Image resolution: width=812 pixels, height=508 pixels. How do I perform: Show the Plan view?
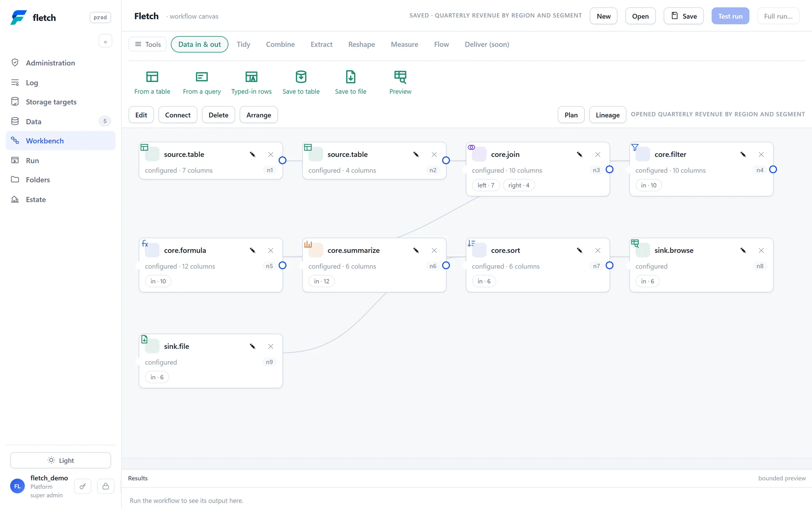pyautogui.click(x=571, y=115)
